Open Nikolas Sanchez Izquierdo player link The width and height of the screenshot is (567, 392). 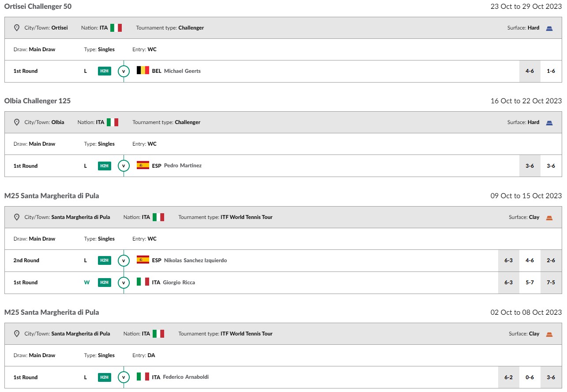pyautogui.click(x=195, y=260)
